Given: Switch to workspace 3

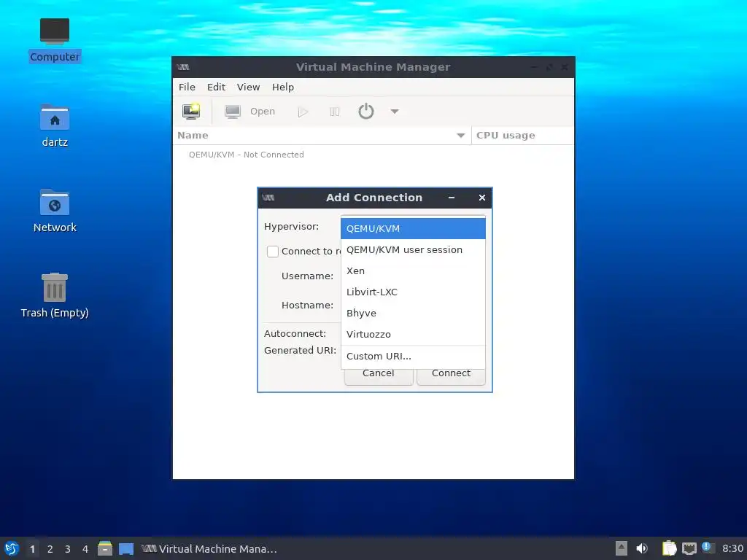Looking at the screenshot, I should tap(68, 549).
